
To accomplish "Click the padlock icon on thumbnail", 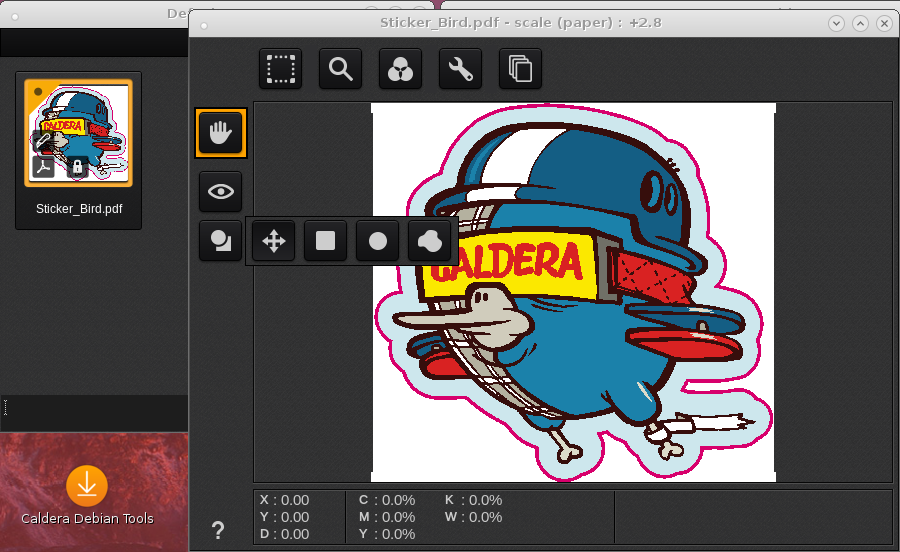I will tap(77, 168).
